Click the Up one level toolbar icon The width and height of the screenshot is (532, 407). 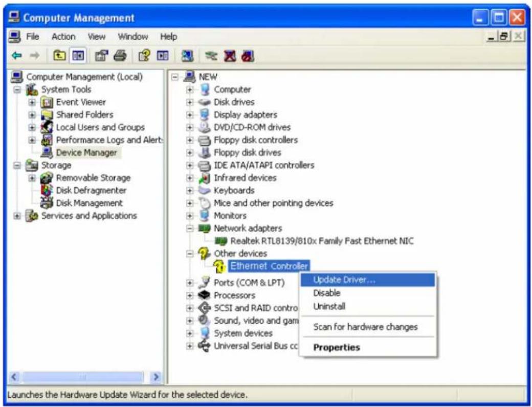59,55
